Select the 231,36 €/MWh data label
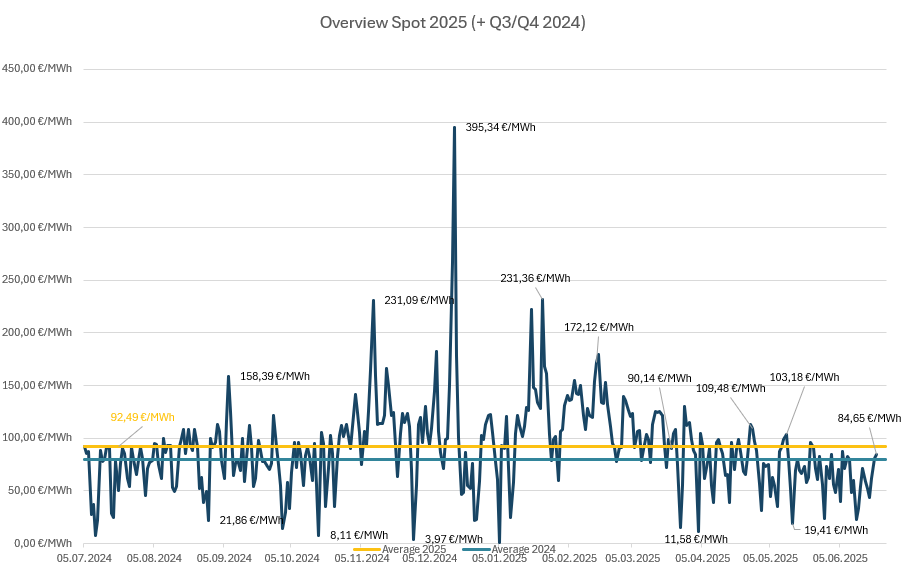The image size is (906, 569). [x=535, y=278]
